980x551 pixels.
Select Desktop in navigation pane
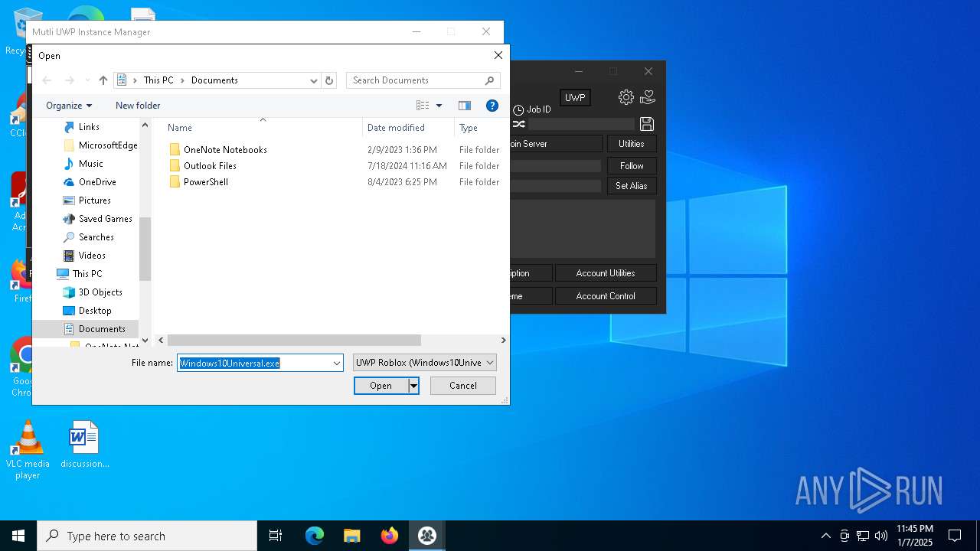pos(95,311)
